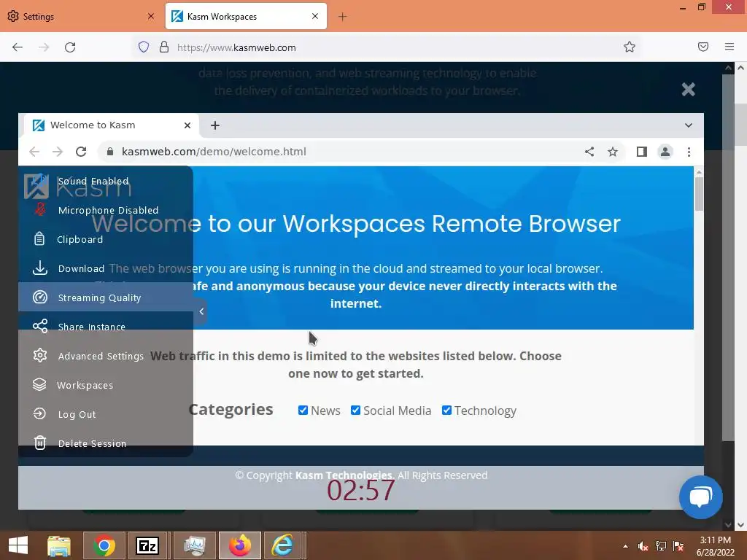Open the Firefox hamburger menu
This screenshot has height=560, width=747.
[729, 47]
